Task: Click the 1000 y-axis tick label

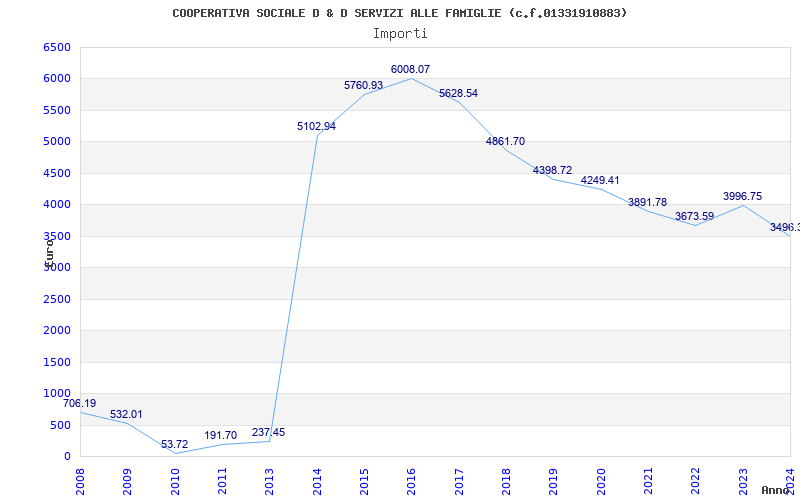Action: 57,393
